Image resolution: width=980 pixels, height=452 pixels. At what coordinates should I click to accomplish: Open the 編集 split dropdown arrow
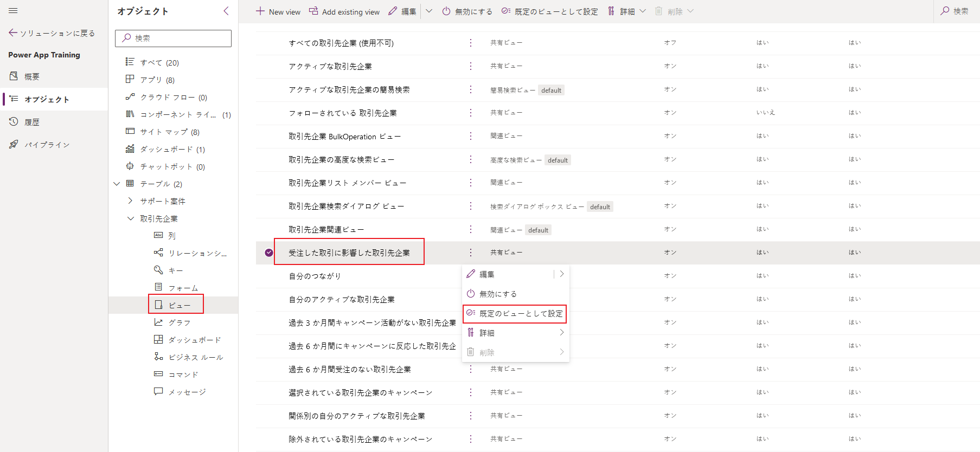point(429,11)
